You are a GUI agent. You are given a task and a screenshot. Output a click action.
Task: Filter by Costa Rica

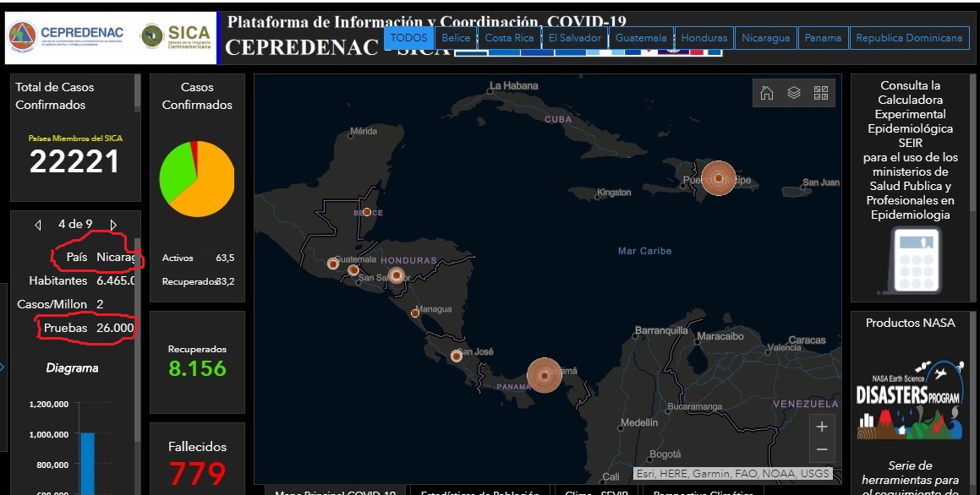point(509,37)
